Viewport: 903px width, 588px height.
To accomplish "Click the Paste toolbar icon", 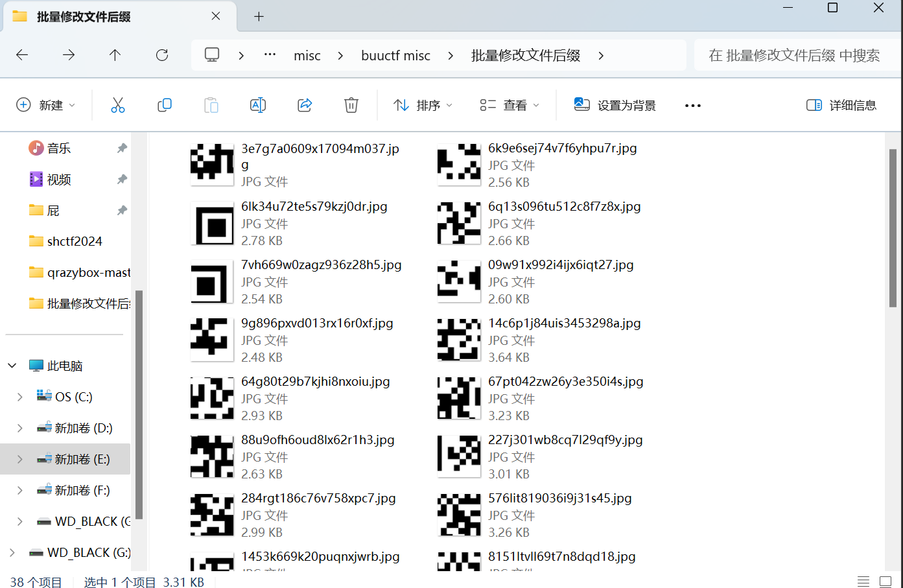I will pyautogui.click(x=211, y=105).
